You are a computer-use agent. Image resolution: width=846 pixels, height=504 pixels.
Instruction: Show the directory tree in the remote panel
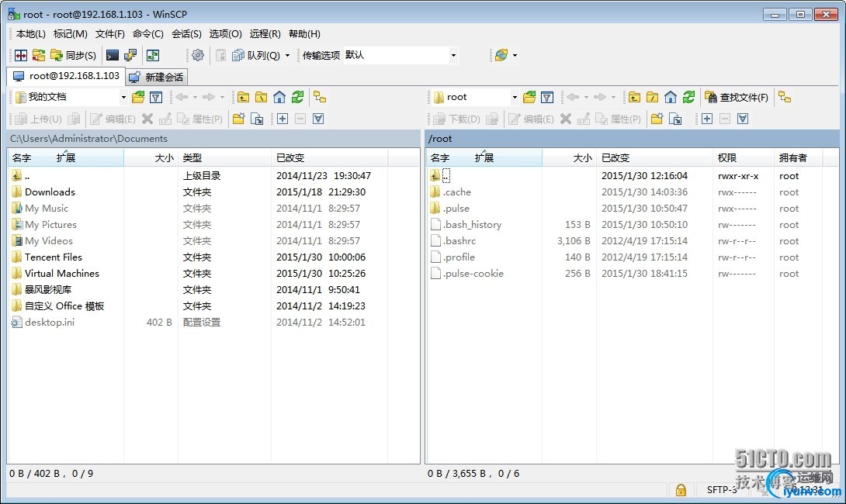click(x=785, y=97)
